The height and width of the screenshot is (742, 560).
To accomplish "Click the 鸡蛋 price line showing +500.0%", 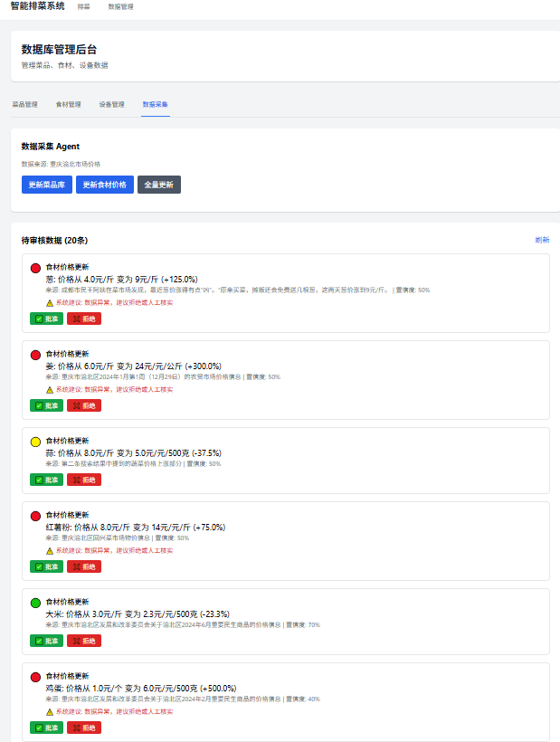I will click(x=141, y=689).
